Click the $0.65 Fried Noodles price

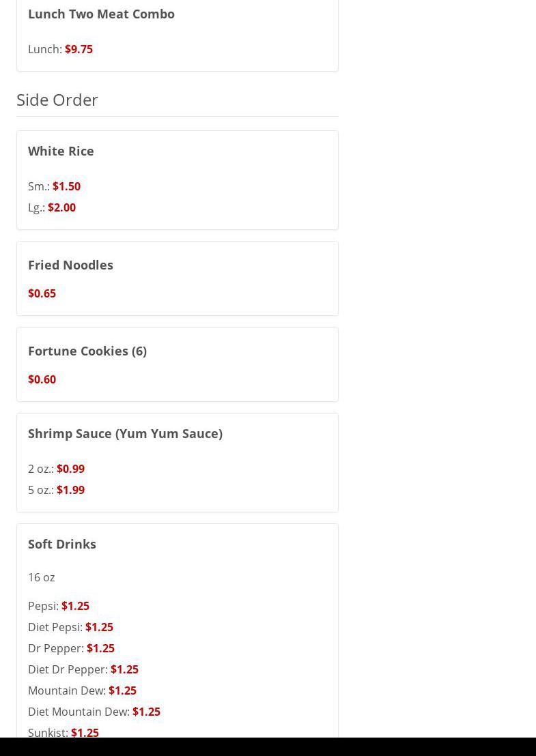click(x=42, y=293)
